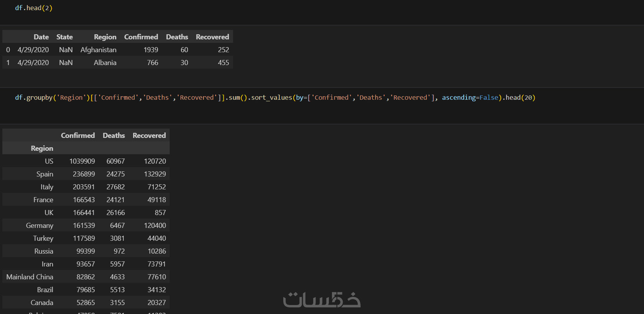644x314 pixels.
Task: Click the Recovered header in the head table
Action: click(x=212, y=37)
